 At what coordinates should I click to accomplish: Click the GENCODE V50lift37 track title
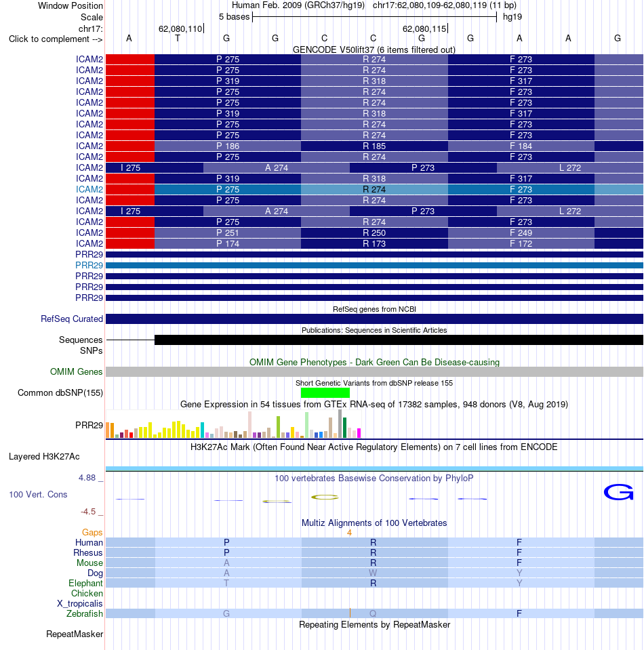pos(374,49)
